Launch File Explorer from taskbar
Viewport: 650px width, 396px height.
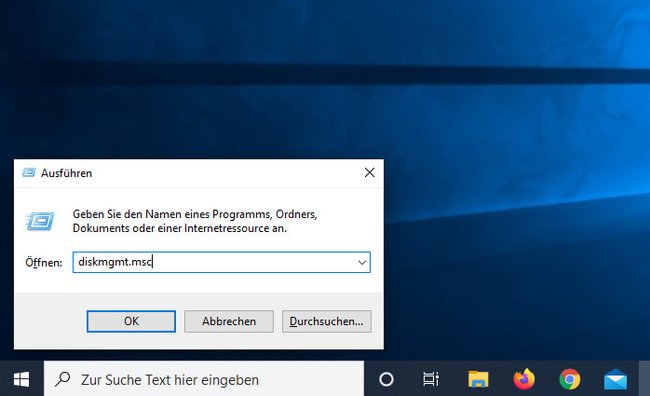[478, 379]
